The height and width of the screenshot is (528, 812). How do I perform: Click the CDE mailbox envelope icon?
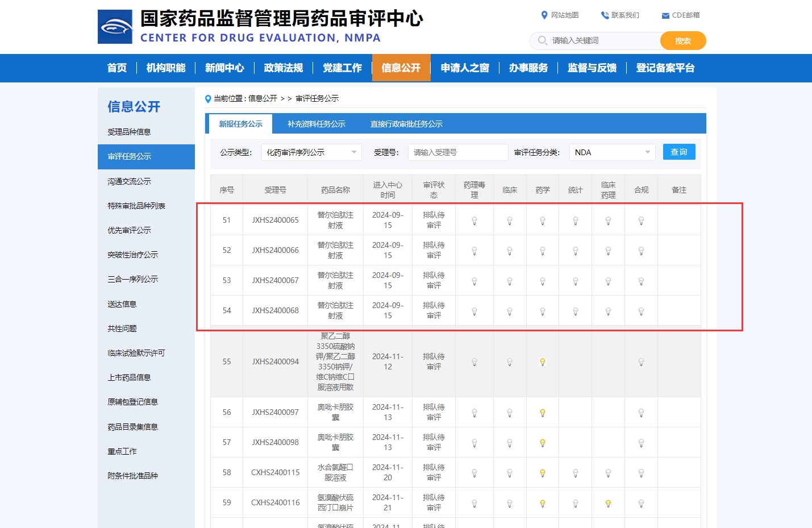click(x=665, y=16)
